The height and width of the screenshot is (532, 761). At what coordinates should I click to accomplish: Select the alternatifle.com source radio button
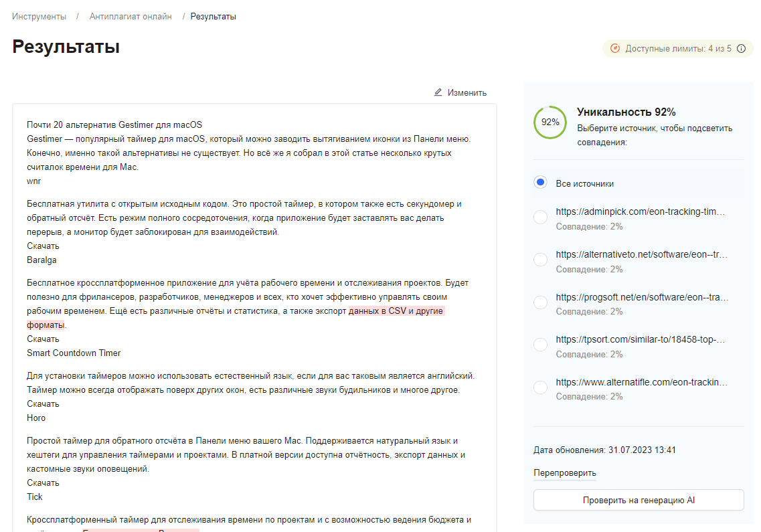[540, 387]
